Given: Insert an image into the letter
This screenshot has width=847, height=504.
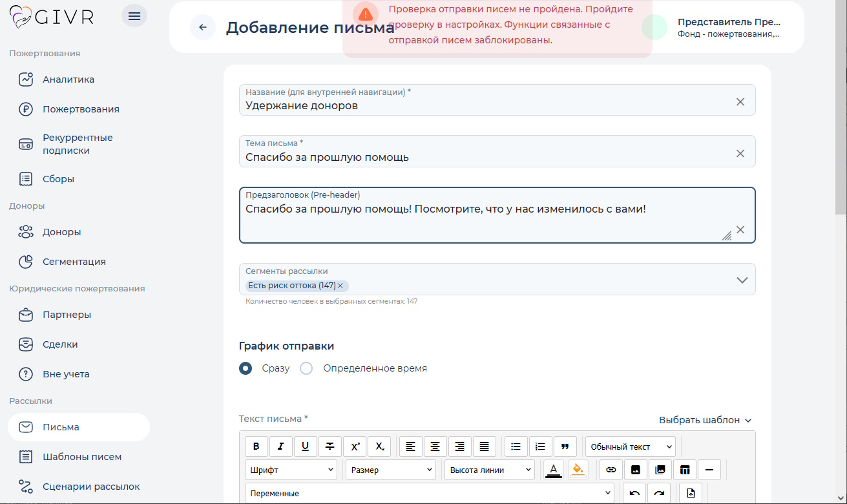Looking at the screenshot, I should tap(635, 470).
